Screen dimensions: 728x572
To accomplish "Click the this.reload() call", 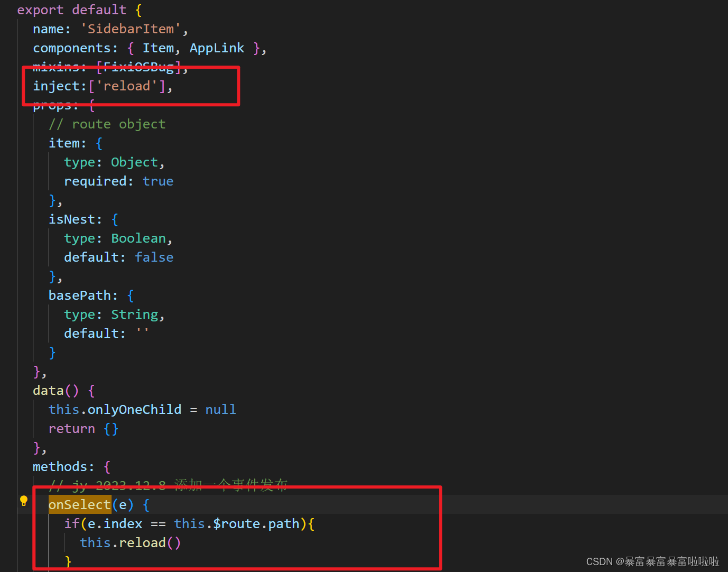I will 130,543.
